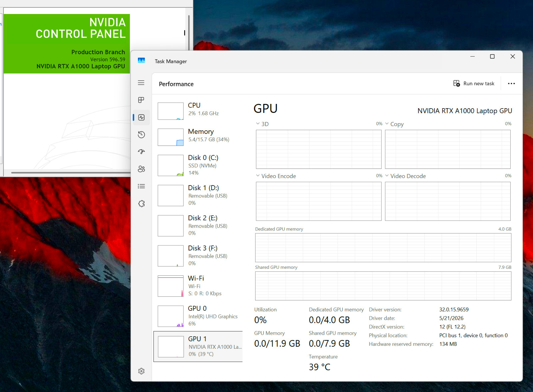Select the Memory performance entry
Viewport: 533px width, 392px height.
tap(198, 137)
